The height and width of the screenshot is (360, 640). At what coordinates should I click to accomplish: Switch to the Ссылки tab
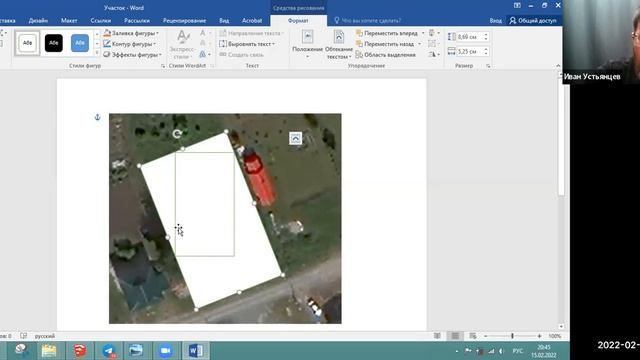click(100, 20)
